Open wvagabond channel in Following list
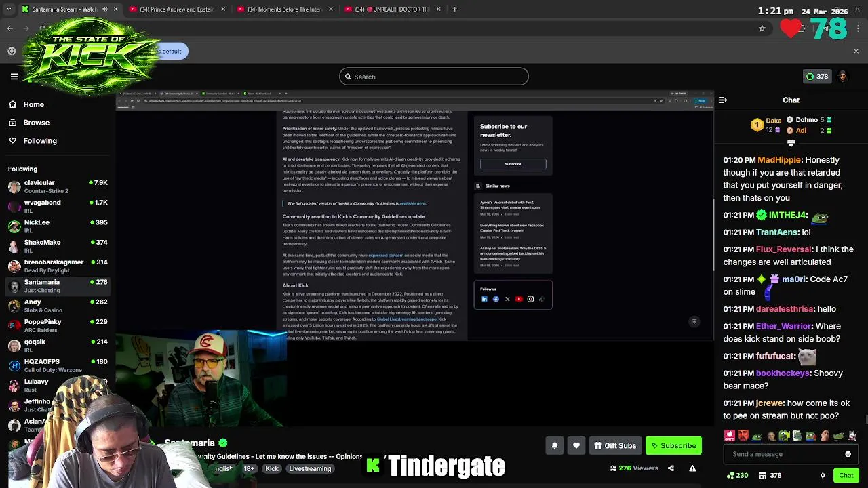The image size is (868, 488). (58, 206)
